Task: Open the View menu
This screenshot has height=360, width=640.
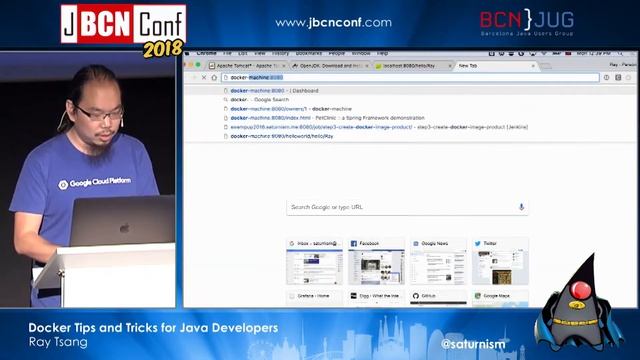Action: [x=260, y=53]
